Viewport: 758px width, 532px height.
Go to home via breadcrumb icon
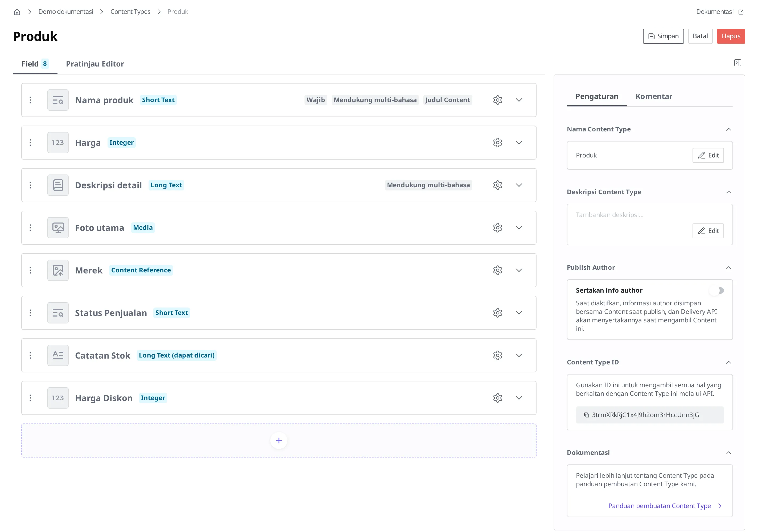pyautogui.click(x=17, y=12)
